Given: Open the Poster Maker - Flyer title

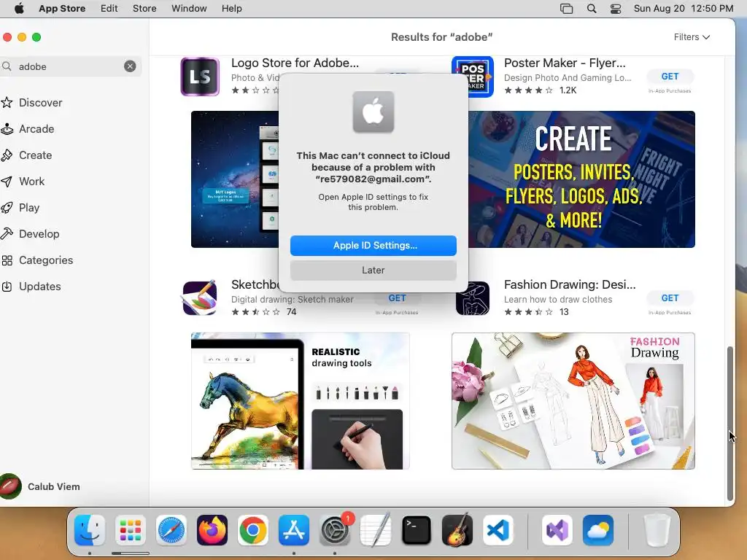Looking at the screenshot, I should [565, 63].
